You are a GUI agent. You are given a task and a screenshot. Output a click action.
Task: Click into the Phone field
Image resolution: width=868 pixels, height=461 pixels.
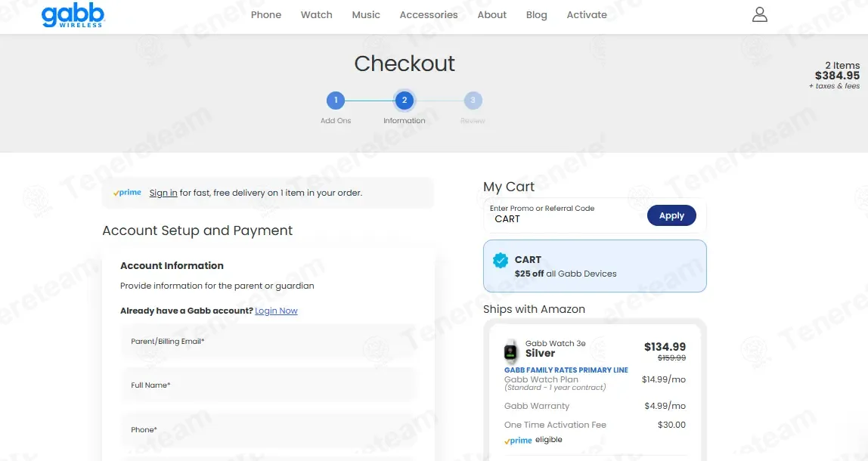[268, 429]
